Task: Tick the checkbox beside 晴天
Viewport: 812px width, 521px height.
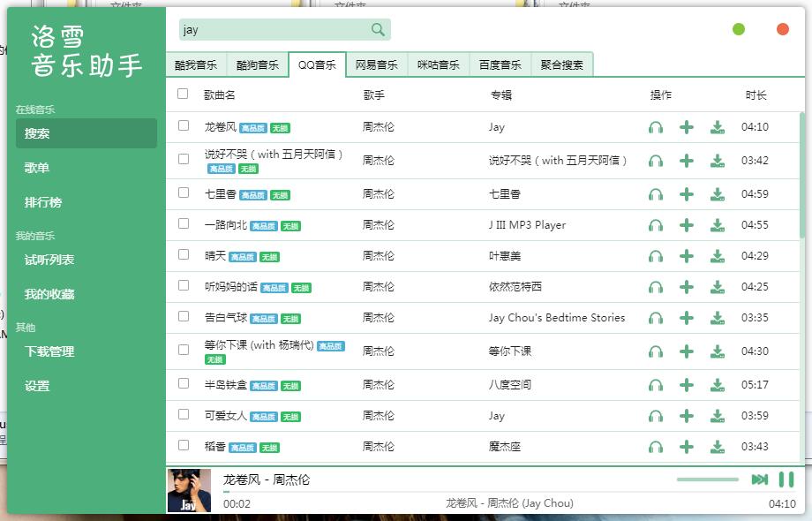Action: tap(184, 255)
